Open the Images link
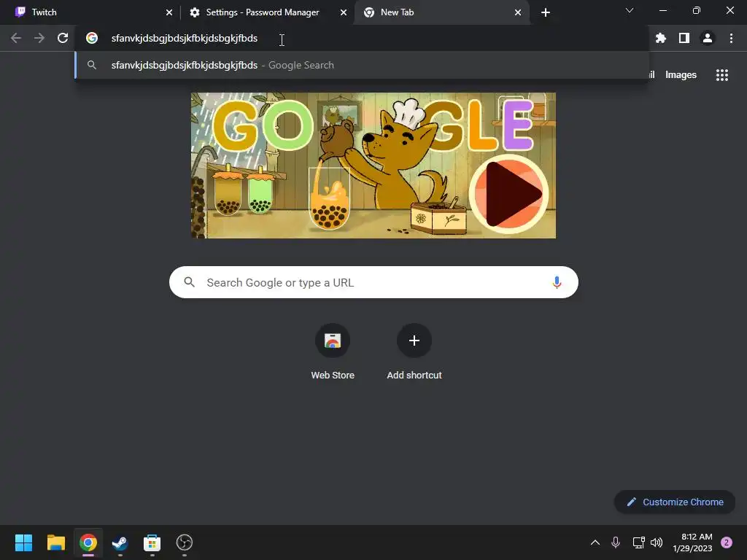This screenshot has width=747, height=560. pos(681,75)
